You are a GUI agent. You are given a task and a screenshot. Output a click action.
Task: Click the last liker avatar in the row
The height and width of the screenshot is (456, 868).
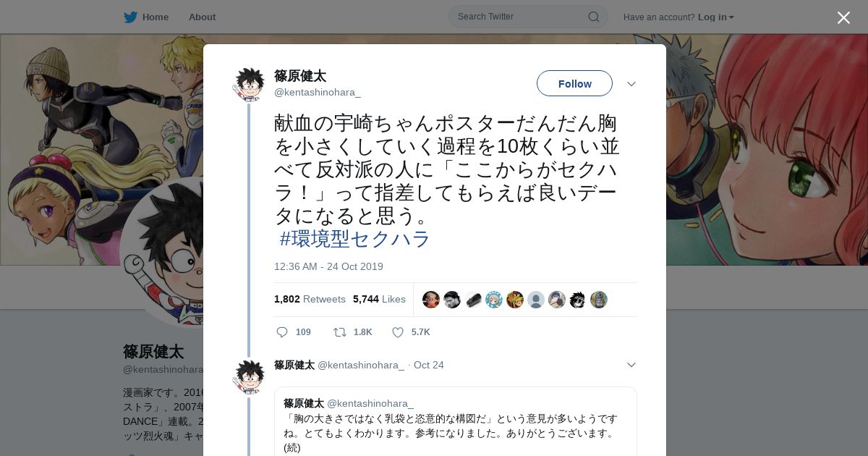click(599, 300)
